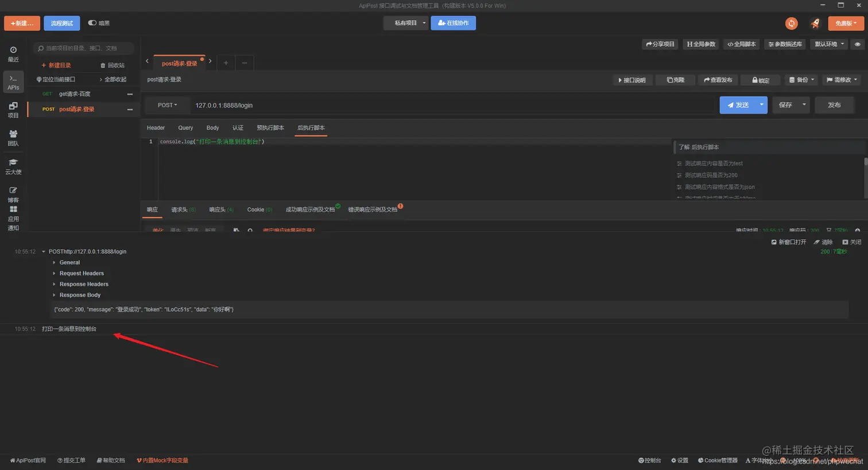Viewport: 868px width, 470px height.
Task: Toggle the eye icon beside 默认环境
Action: tap(857, 44)
